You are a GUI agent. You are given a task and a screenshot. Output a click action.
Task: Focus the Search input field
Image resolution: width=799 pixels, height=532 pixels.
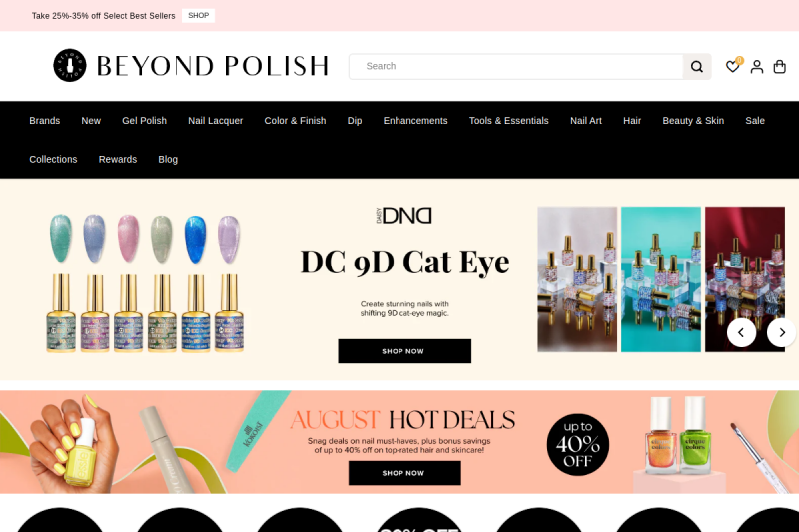tap(515, 66)
